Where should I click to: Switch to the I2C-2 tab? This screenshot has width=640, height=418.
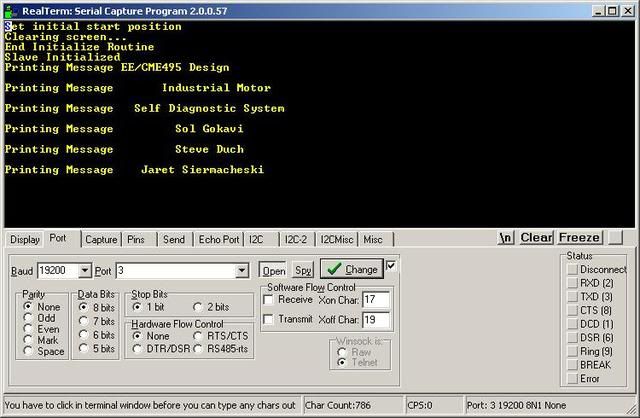pyautogui.click(x=296, y=240)
